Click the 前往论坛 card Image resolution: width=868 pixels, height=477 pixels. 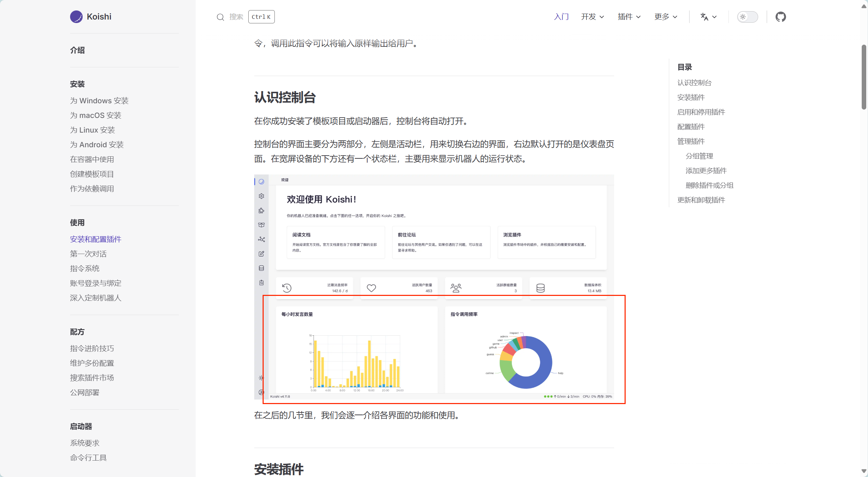click(x=441, y=243)
